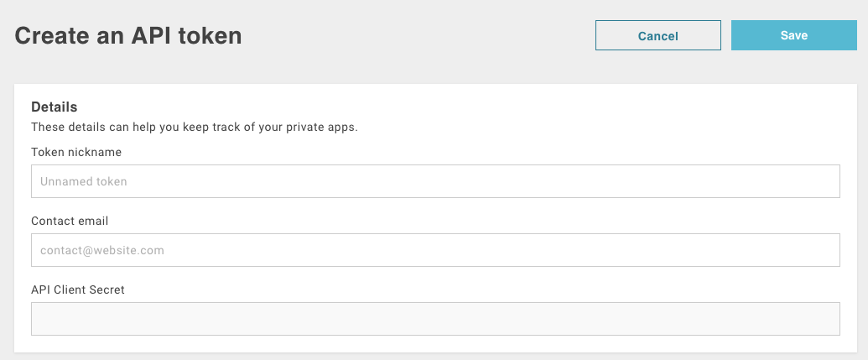Click the details description text about private apps
Image resolution: width=868 pixels, height=360 pixels.
pos(195,128)
